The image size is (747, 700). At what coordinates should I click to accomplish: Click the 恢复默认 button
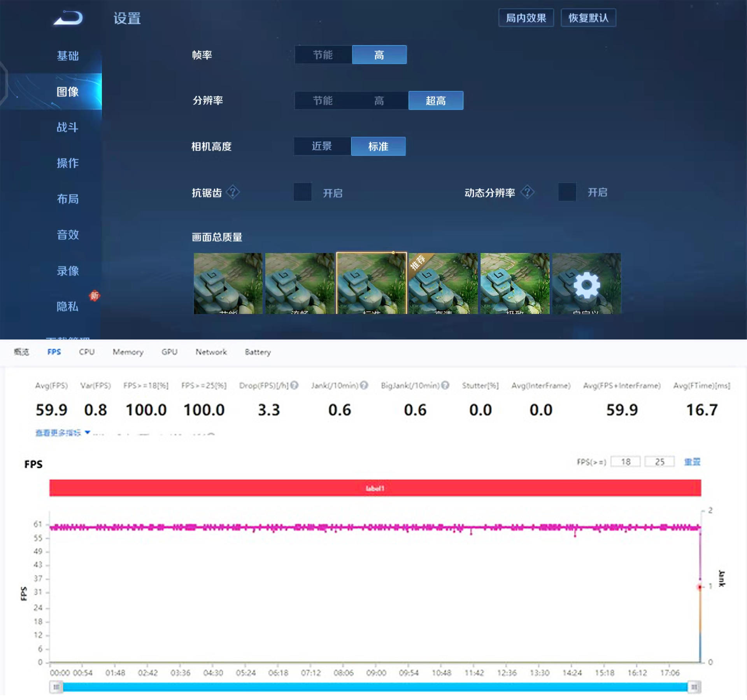pyautogui.click(x=588, y=17)
